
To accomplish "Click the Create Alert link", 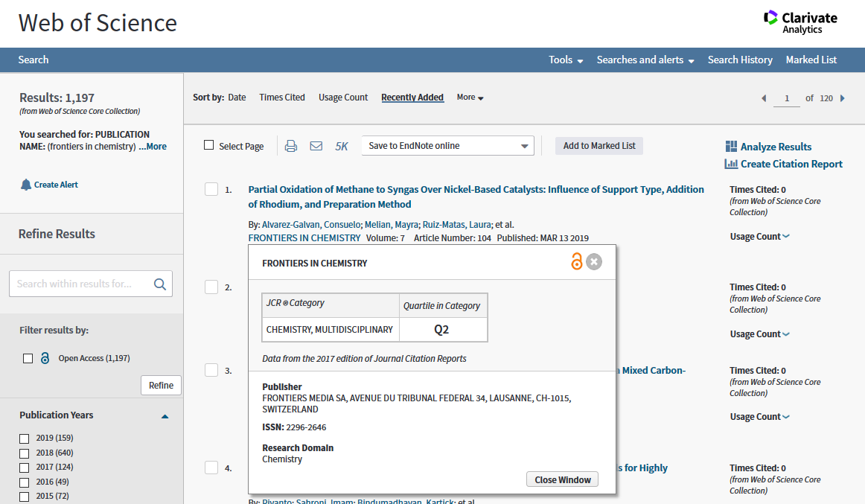I will pyautogui.click(x=56, y=185).
